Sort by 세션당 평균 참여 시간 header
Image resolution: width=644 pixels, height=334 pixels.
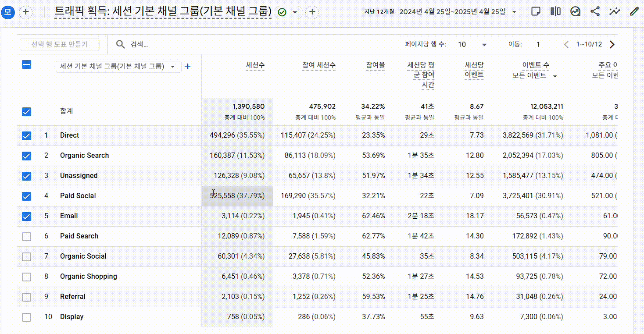pos(421,75)
